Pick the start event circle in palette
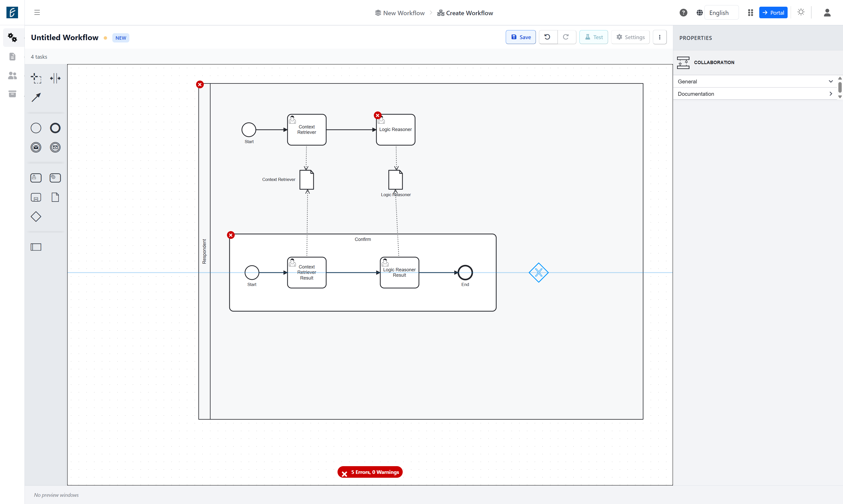The image size is (843, 504). (36, 128)
